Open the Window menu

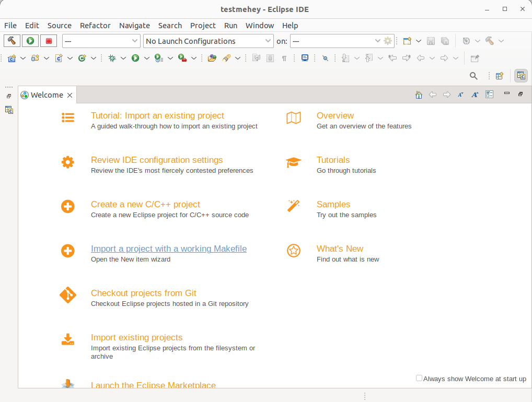point(260,26)
